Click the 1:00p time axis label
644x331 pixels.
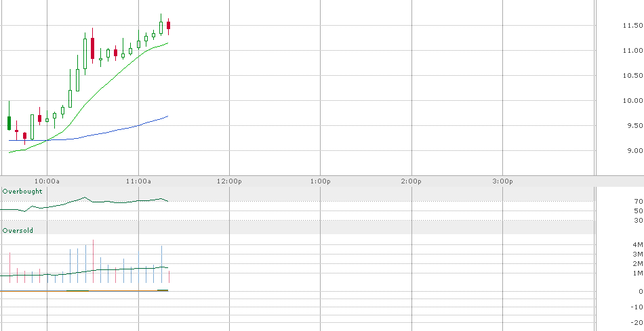[321, 181]
